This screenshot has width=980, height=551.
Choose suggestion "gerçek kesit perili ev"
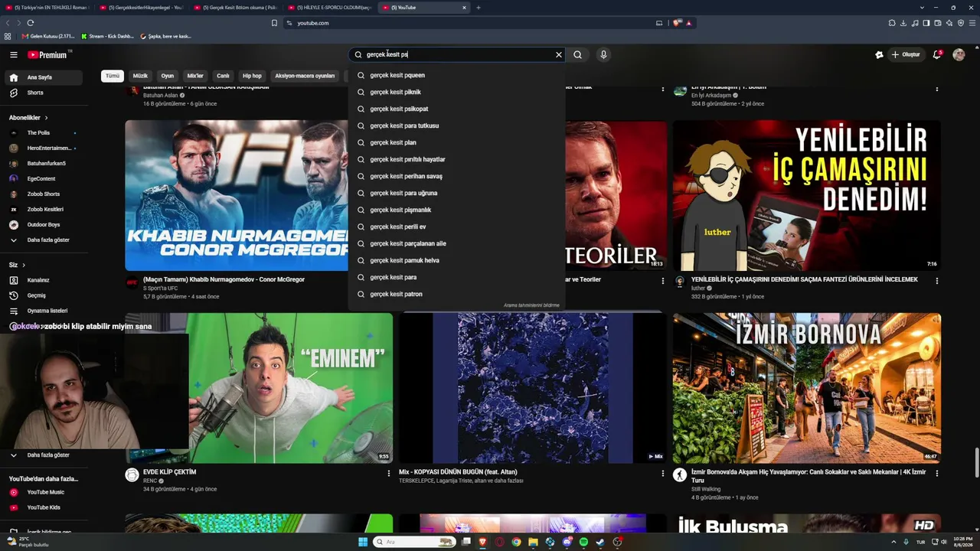tap(457, 227)
